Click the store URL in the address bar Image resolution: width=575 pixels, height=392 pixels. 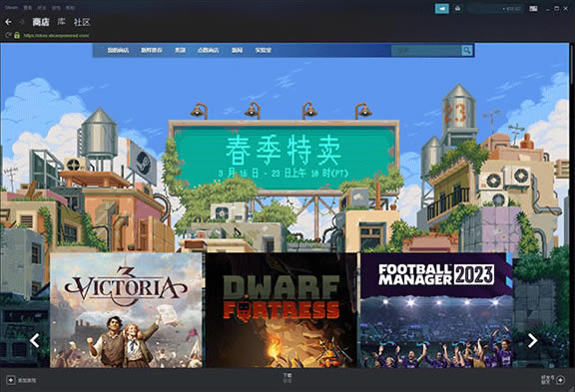point(57,36)
